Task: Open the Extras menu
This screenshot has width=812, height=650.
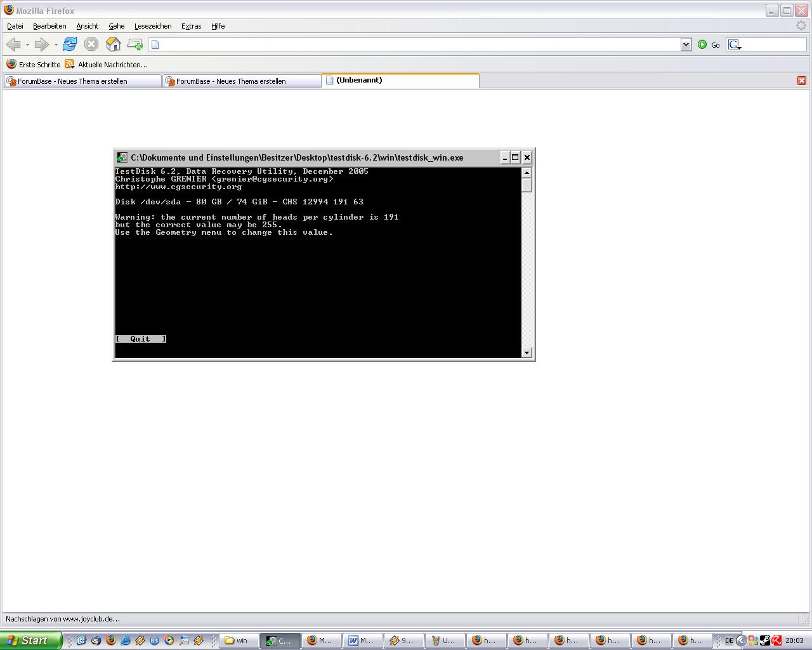Action: (x=191, y=26)
